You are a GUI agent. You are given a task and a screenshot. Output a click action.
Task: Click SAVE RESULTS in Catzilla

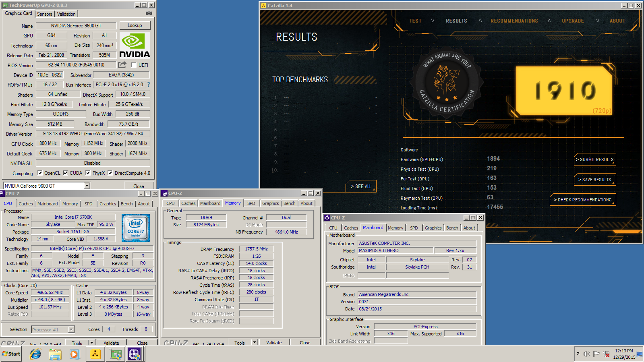[595, 180]
